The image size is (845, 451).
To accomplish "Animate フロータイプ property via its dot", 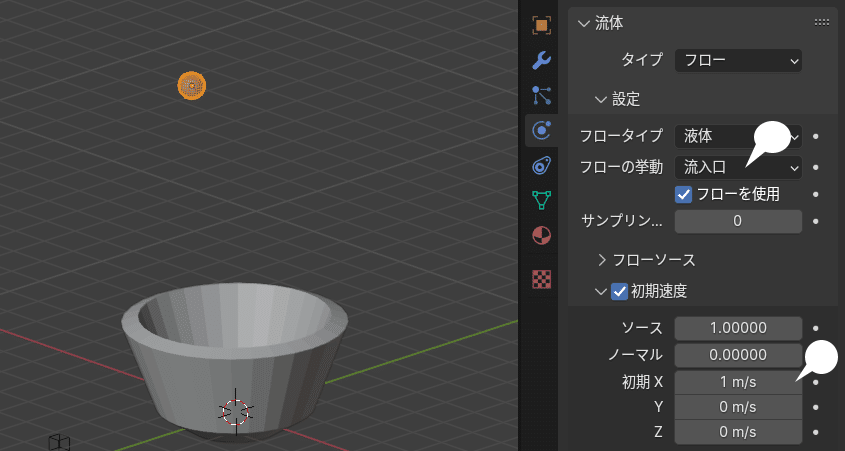I will coord(816,137).
